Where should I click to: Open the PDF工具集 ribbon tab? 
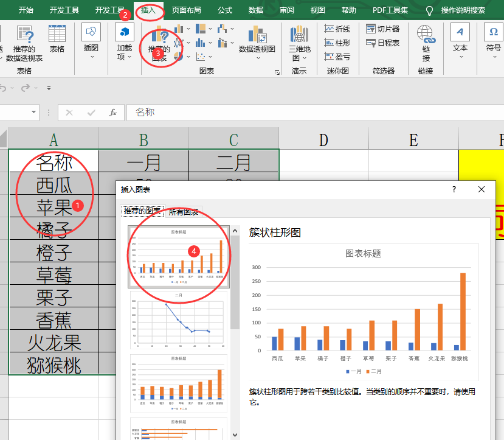390,10
